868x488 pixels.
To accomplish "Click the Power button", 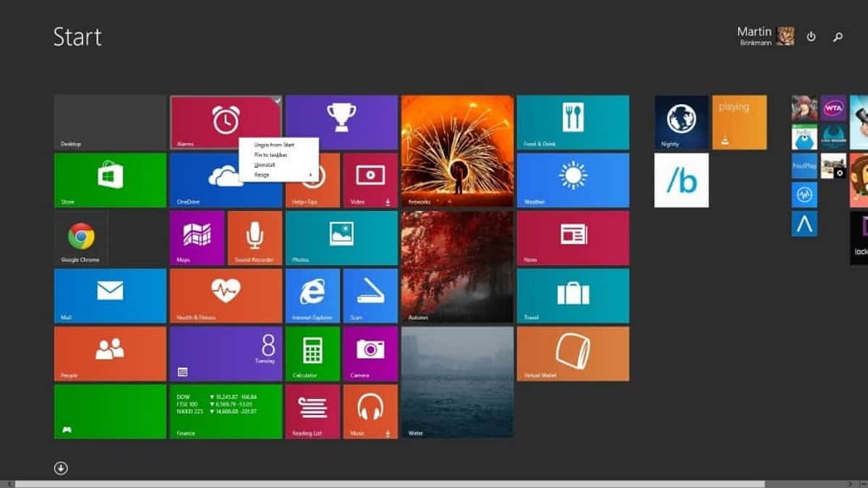I will [810, 36].
